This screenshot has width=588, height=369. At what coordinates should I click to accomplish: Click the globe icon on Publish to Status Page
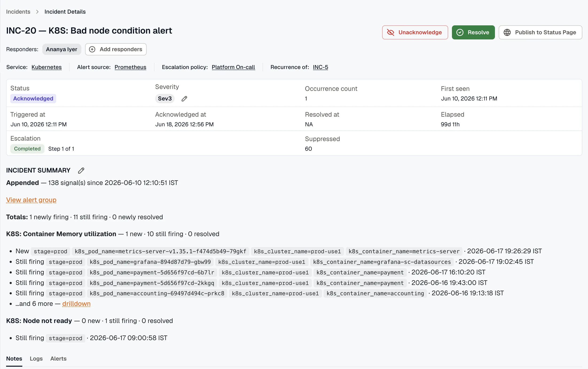[507, 32]
